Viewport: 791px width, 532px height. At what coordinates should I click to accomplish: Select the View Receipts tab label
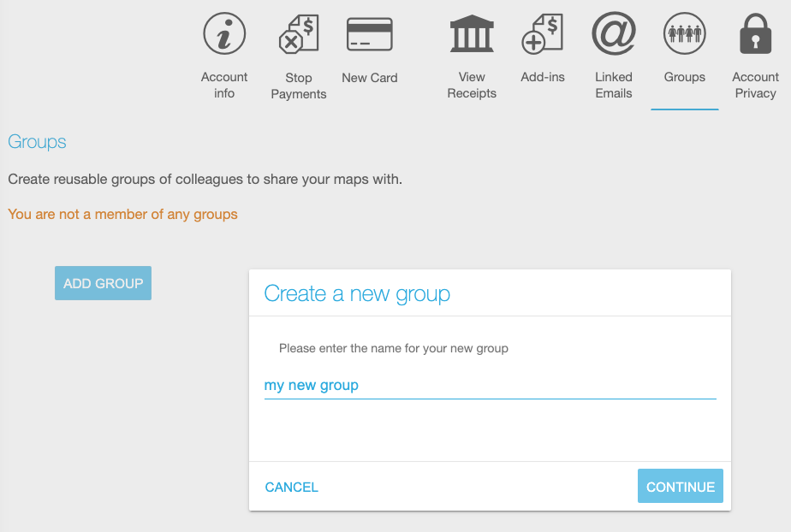click(x=472, y=86)
